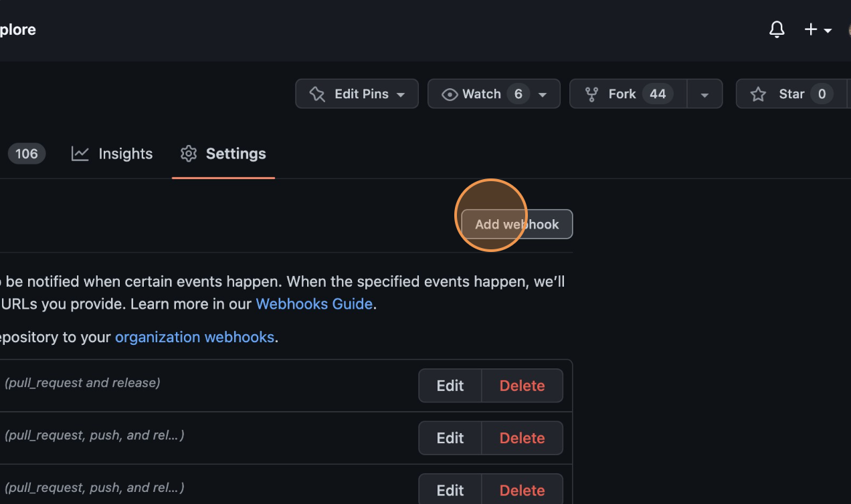Click the star icon on the Star button
Image resolution: width=851 pixels, height=504 pixels.
pos(757,94)
